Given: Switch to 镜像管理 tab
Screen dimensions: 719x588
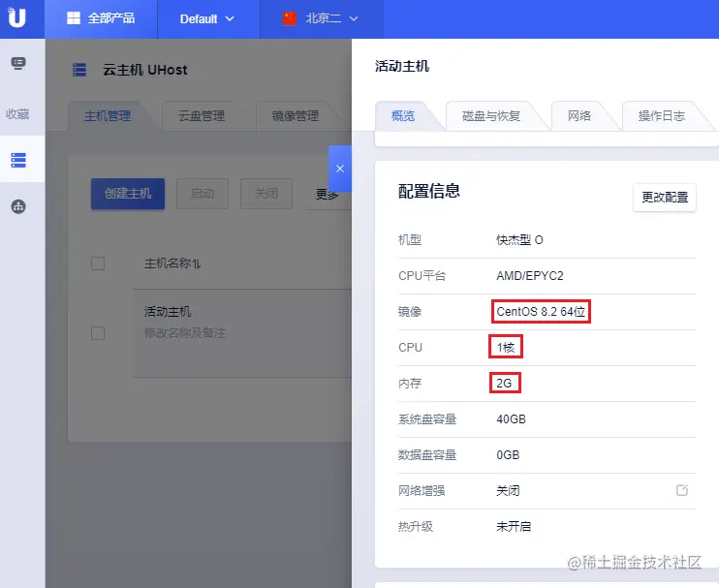Looking at the screenshot, I should point(295,116).
